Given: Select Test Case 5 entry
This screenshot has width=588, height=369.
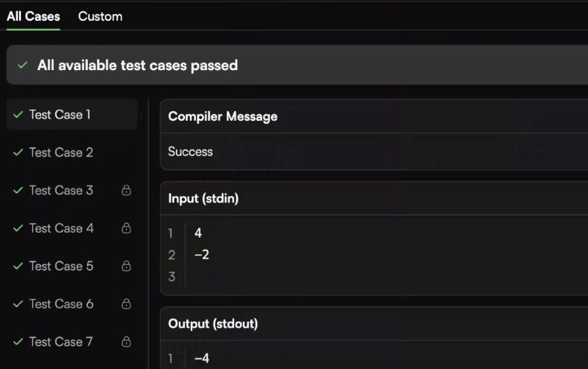Looking at the screenshot, I should [x=72, y=266].
